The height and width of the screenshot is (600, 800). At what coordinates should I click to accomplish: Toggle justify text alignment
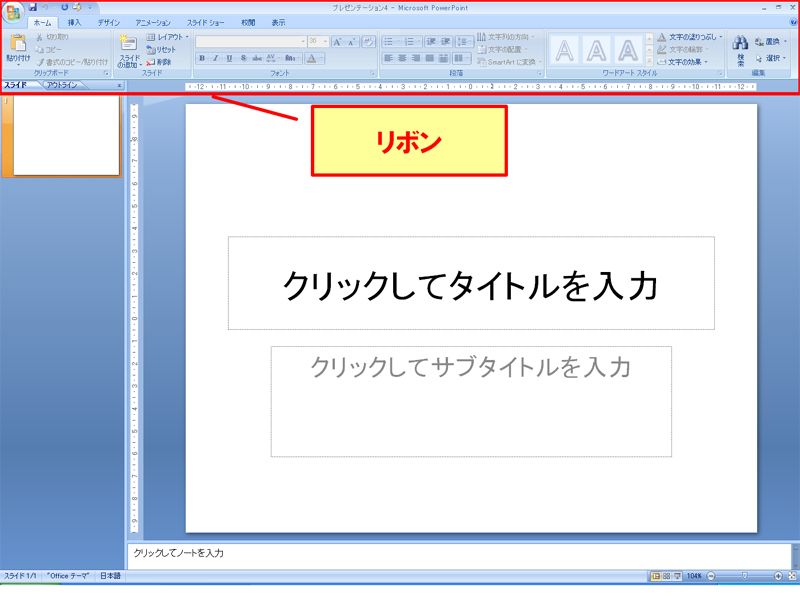click(x=430, y=58)
